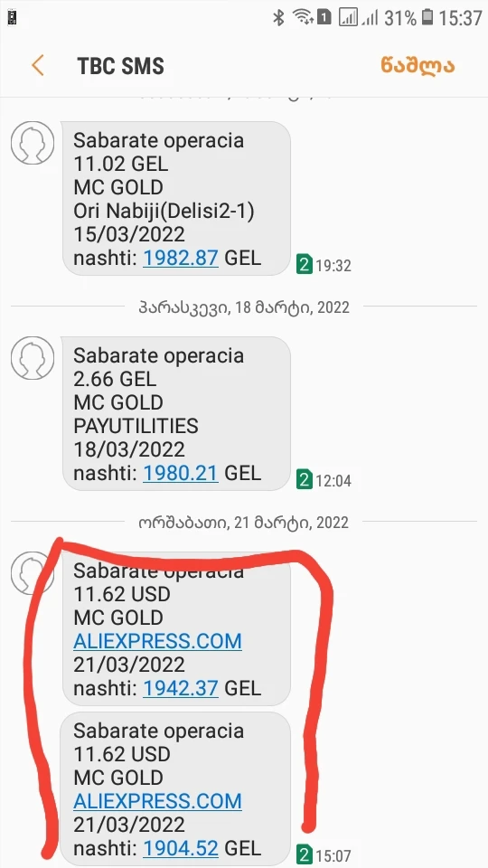Open contact avatar beside Ori Nabiji message
488x868 pixels.
[33, 143]
